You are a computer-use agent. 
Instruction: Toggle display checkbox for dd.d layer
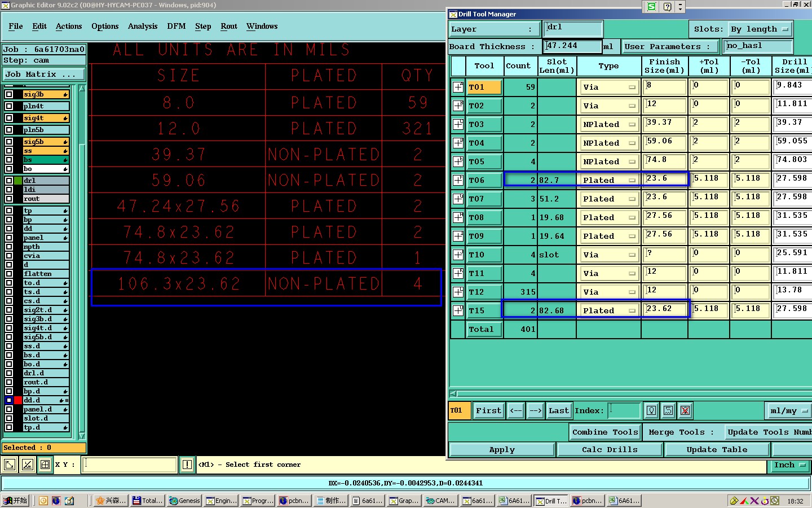pyautogui.click(x=9, y=400)
